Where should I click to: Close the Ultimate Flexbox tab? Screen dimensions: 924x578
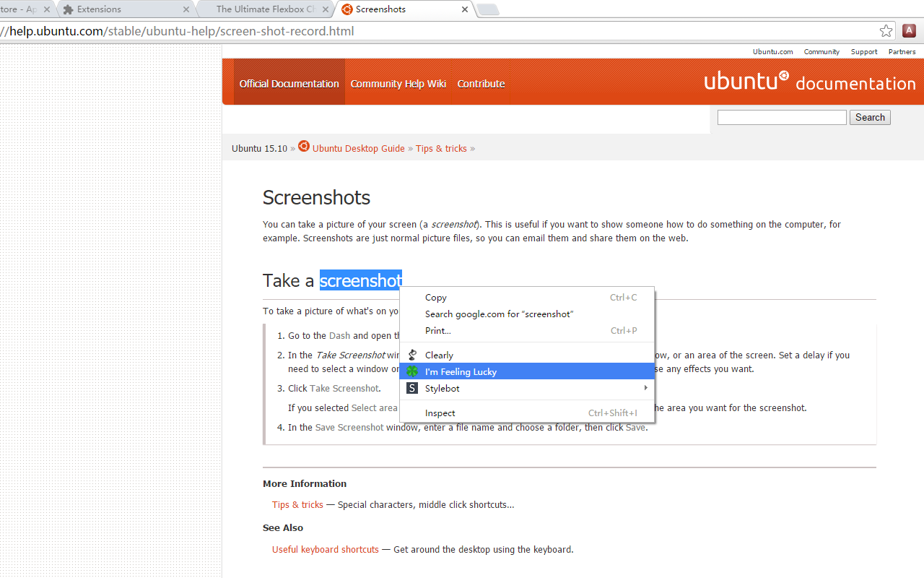[326, 9]
